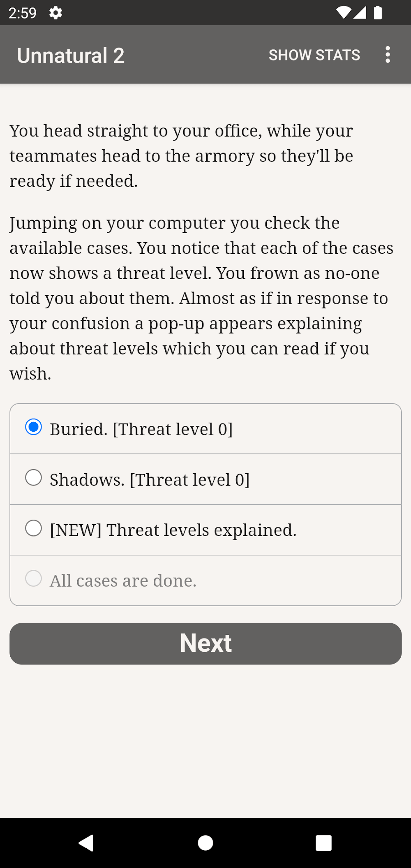Select the Buried radio button
This screenshot has width=411, height=868.
click(x=34, y=427)
